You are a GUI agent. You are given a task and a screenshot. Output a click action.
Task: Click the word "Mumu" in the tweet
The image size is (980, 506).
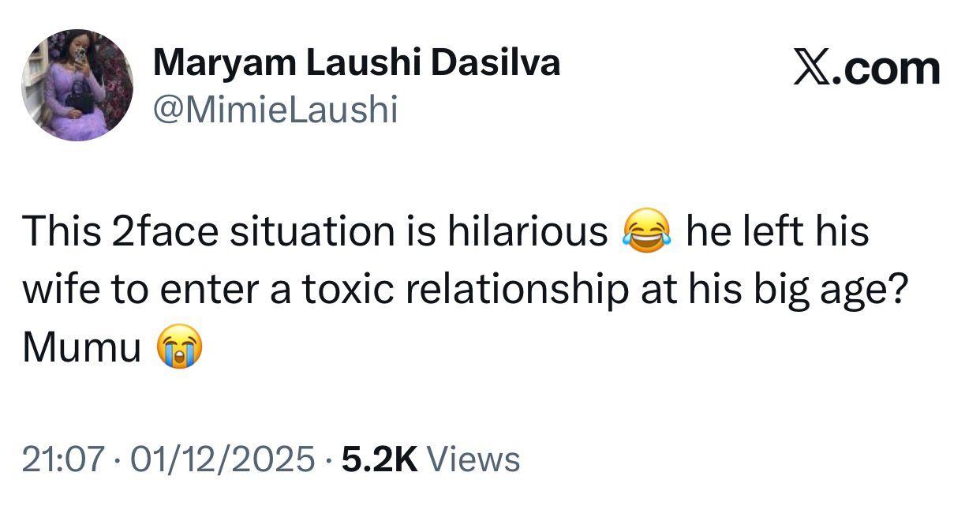(x=81, y=348)
